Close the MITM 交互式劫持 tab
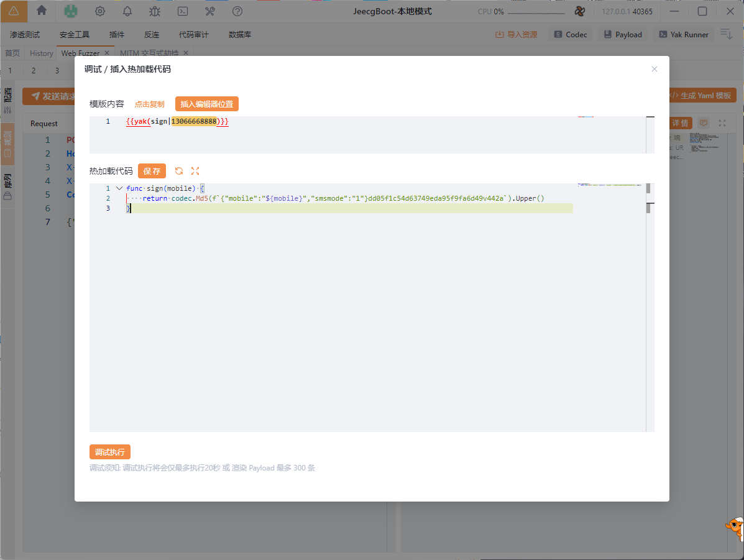The height and width of the screenshot is (560, 744). click(x=185, y=53)
